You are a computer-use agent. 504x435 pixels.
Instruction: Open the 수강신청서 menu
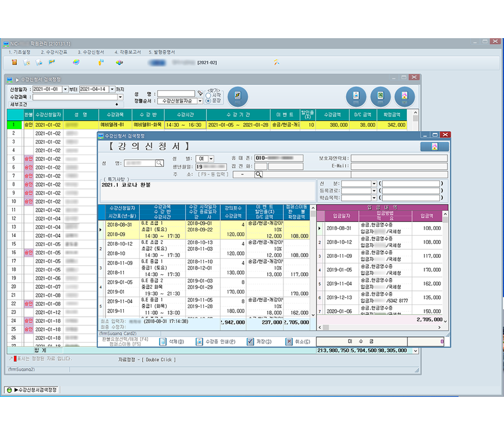(x=91, y=52)
